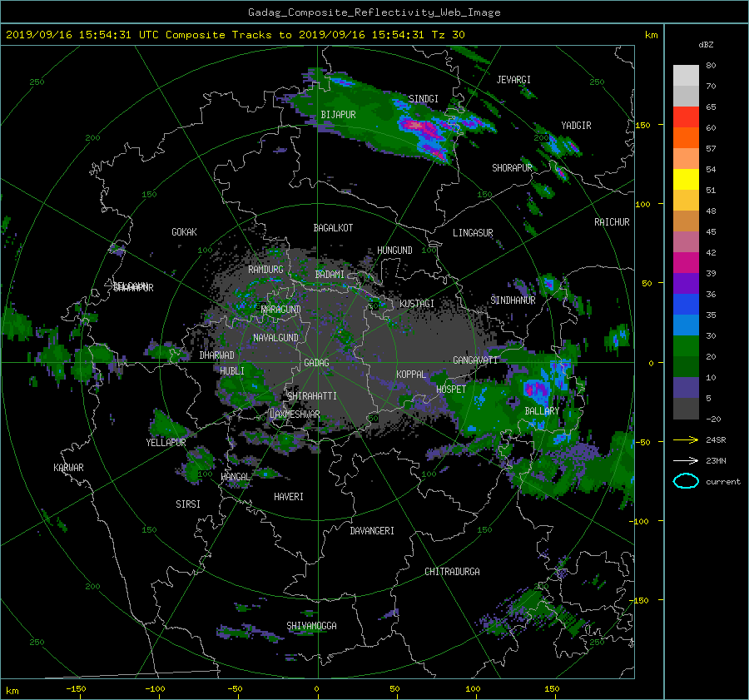Select the yellow 54 dBZ color swatch
The height and width of the screenshot is (700, 749).
pos(686,179)
